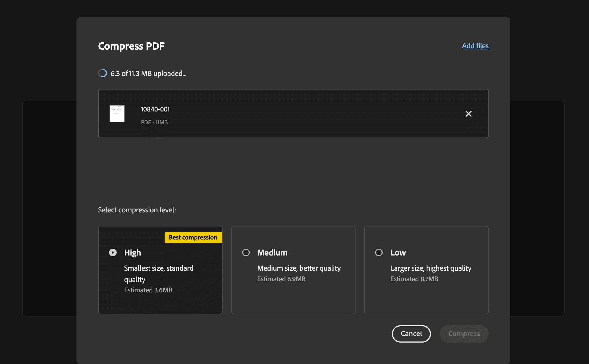Screen dimensions: 589x364
Task: Click the upload progress spinner icon
Action: (x=103, y=73)
